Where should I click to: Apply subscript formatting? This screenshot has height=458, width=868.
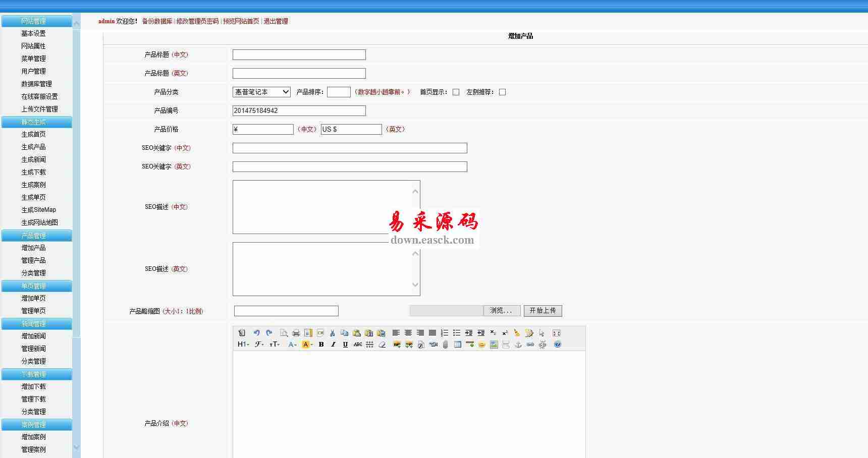coord(493,333)
